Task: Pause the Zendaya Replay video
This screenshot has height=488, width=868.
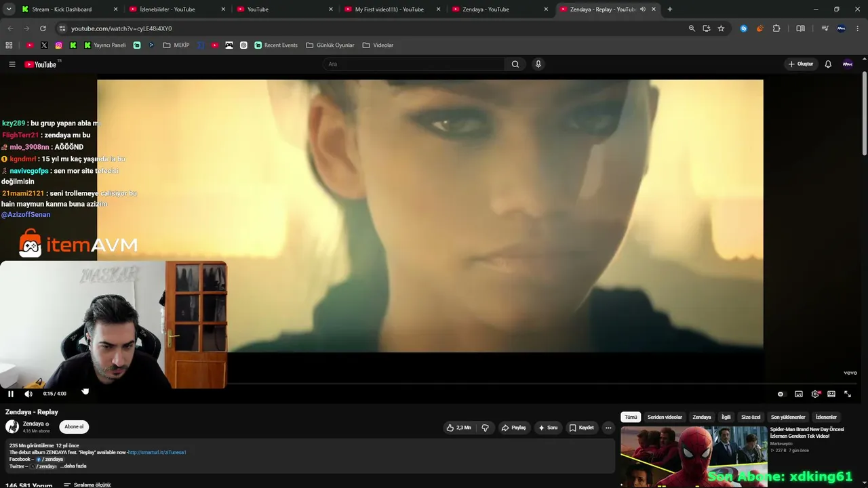Action: (x=11, y=394)
